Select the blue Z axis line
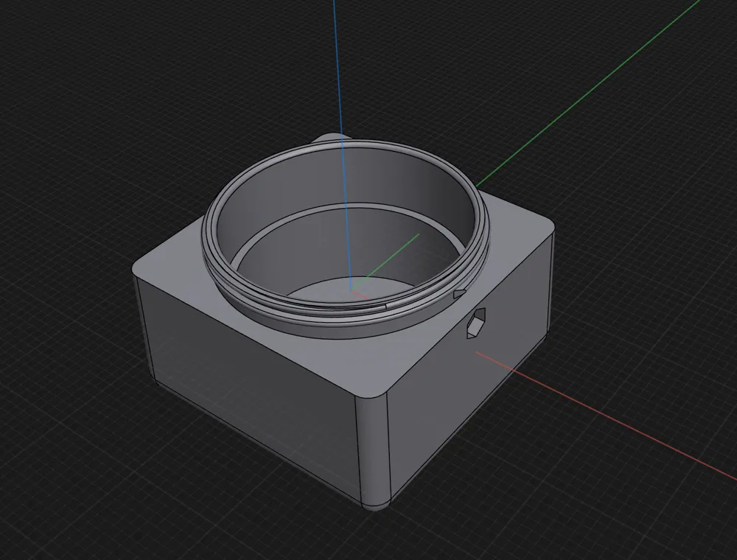Screen dimensions: 737x560 click(x=342, y=141)
